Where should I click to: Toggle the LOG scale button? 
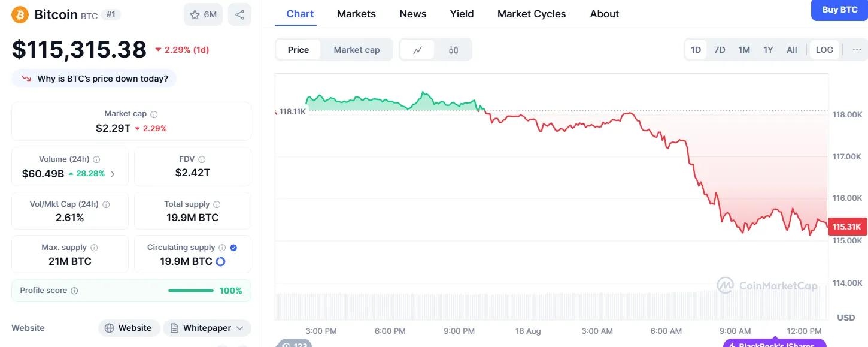(824, 50)
